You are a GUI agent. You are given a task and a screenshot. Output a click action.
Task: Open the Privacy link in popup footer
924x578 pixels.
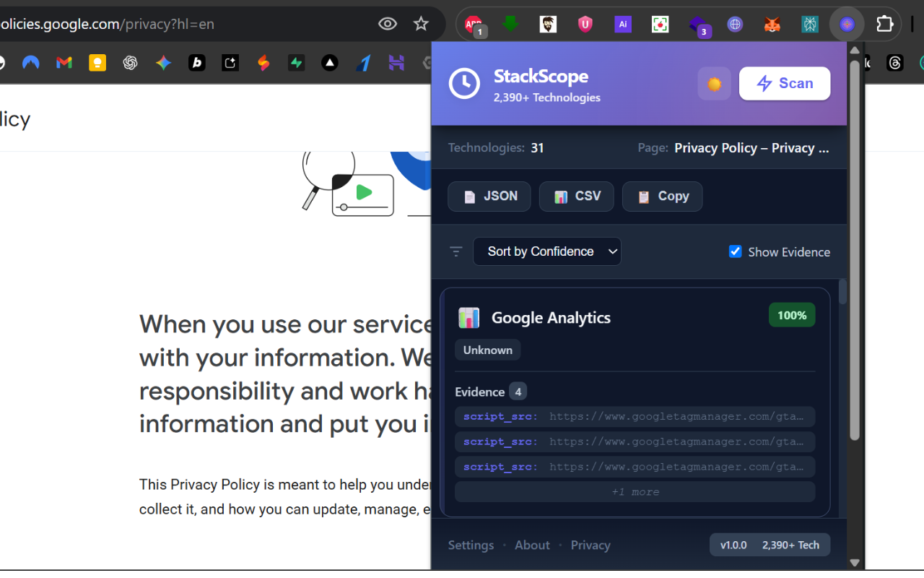tap(590, 545)
